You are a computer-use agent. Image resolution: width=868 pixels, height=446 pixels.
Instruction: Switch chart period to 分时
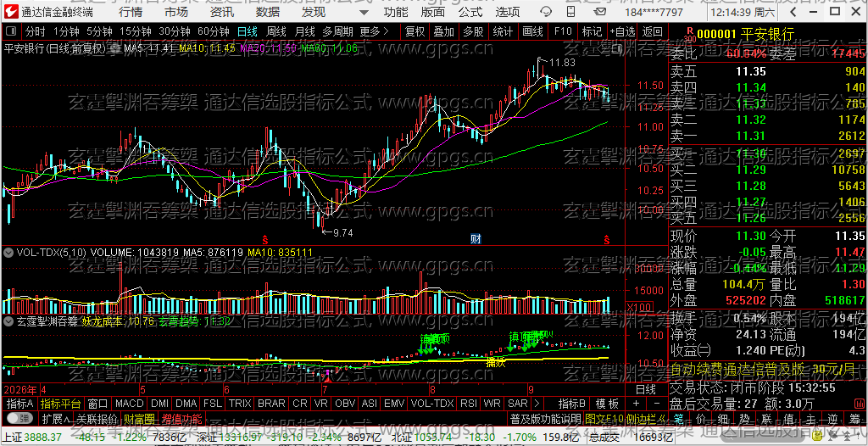point(35,31)
